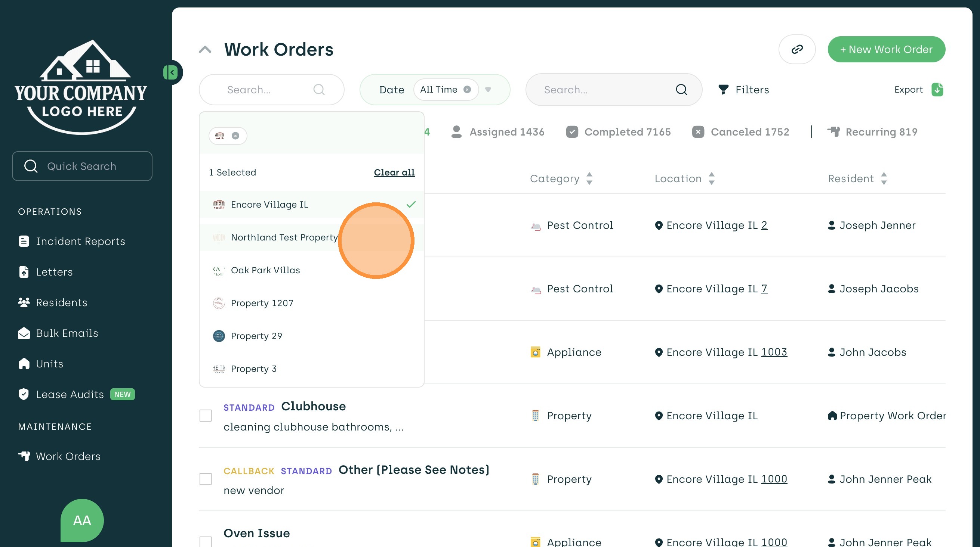Click the Filters funnel icon

723,90
